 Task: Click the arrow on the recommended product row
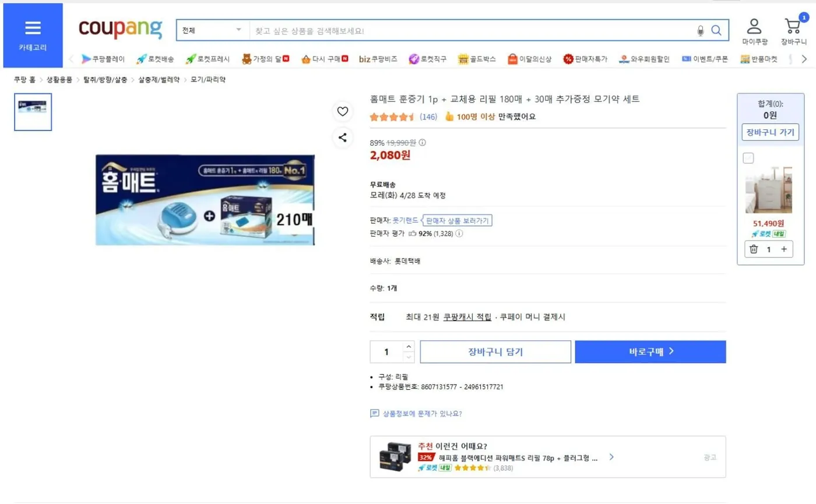click(611, 457)
